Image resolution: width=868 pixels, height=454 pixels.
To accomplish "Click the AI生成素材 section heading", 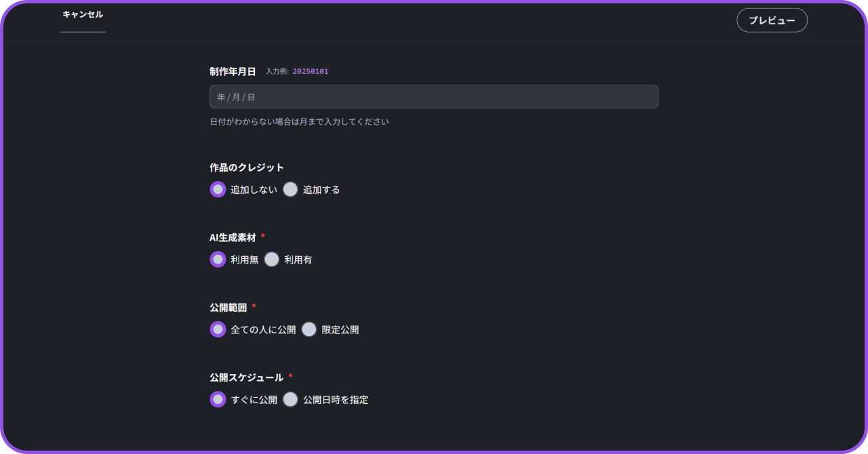I will coord(233,237).
